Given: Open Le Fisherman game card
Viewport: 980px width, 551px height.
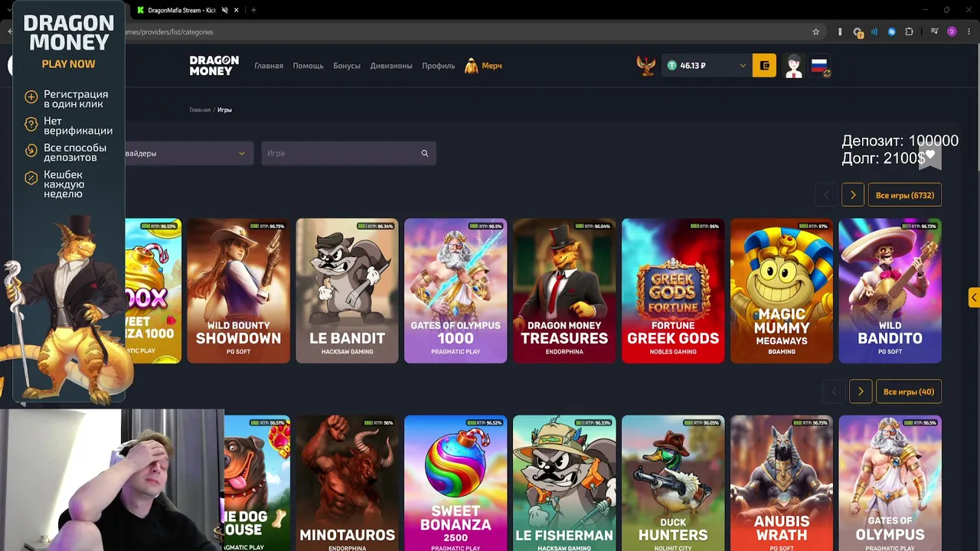Looking at the screenshot, I should [x=564, y=483].
